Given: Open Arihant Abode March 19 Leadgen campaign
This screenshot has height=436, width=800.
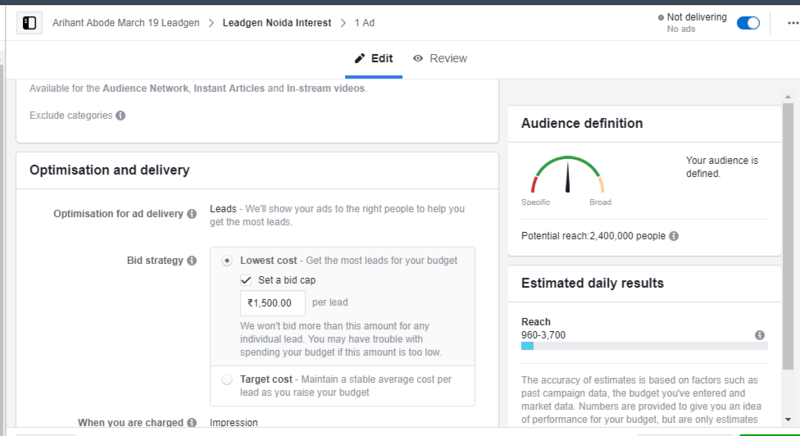Looking at the screenshot, I should pos(126,23).
